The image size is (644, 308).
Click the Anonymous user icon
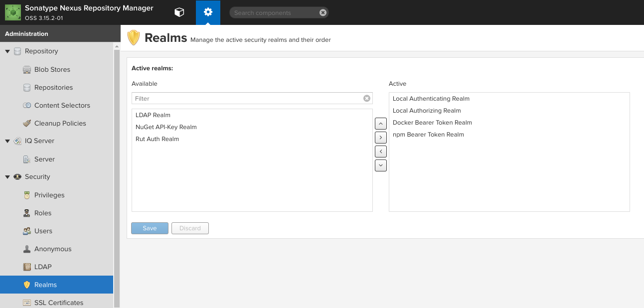27,249
